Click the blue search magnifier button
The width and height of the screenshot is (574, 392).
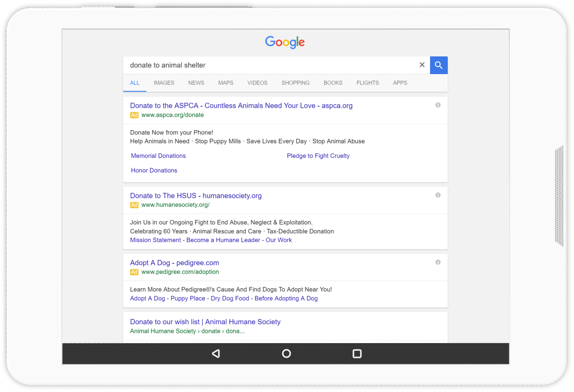439,65
